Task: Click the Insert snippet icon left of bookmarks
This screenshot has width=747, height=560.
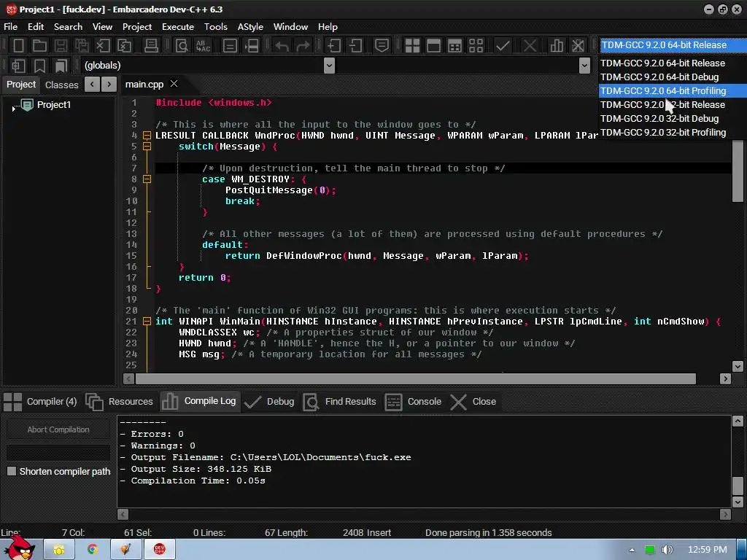Action: [18, 66]
